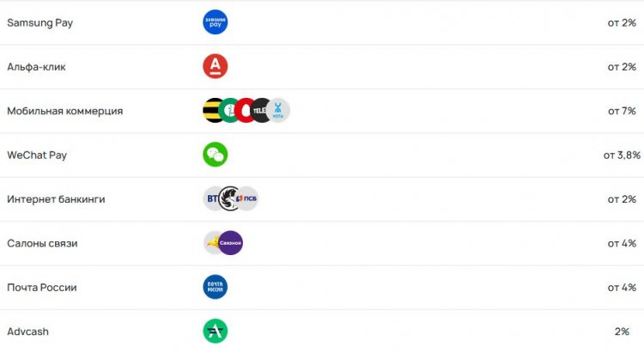Click the Альфа-клик text label
644x353 pixels.
click(36, 67)
